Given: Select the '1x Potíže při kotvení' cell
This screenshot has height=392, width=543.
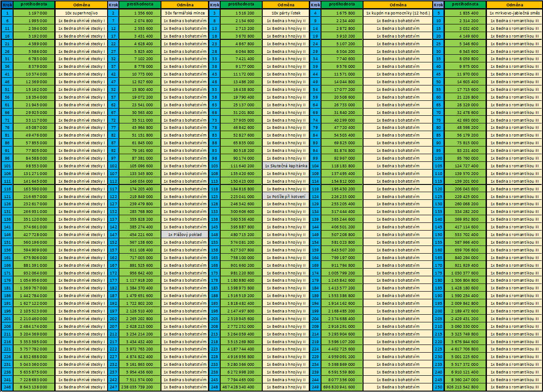Looking at the screenshot, I should pyautogui.click(x=286, y=197).
